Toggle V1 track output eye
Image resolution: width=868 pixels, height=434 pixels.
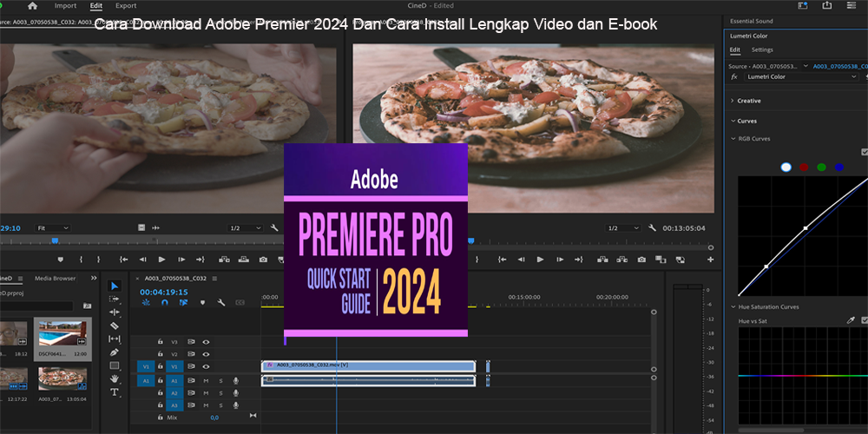[206, 366]
